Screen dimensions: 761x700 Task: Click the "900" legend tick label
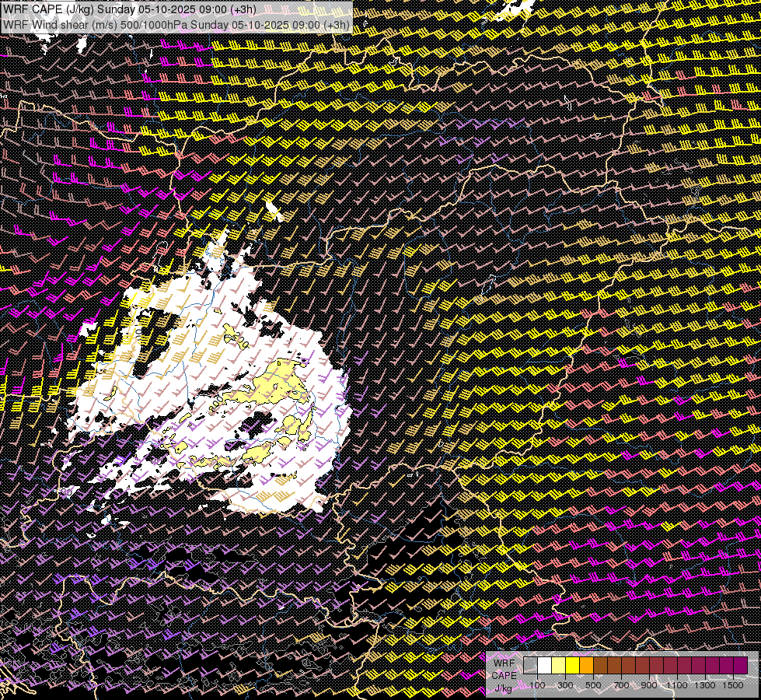click(x=649, y=685)
